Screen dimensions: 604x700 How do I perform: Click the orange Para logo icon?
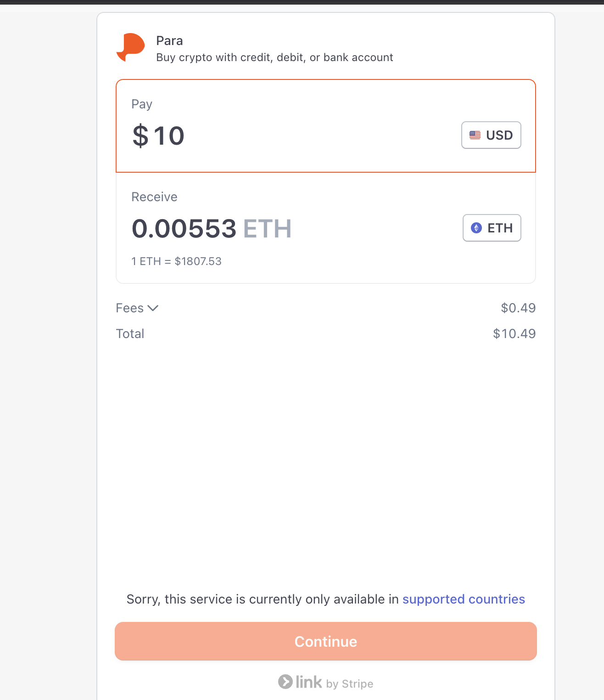[131, 47]
